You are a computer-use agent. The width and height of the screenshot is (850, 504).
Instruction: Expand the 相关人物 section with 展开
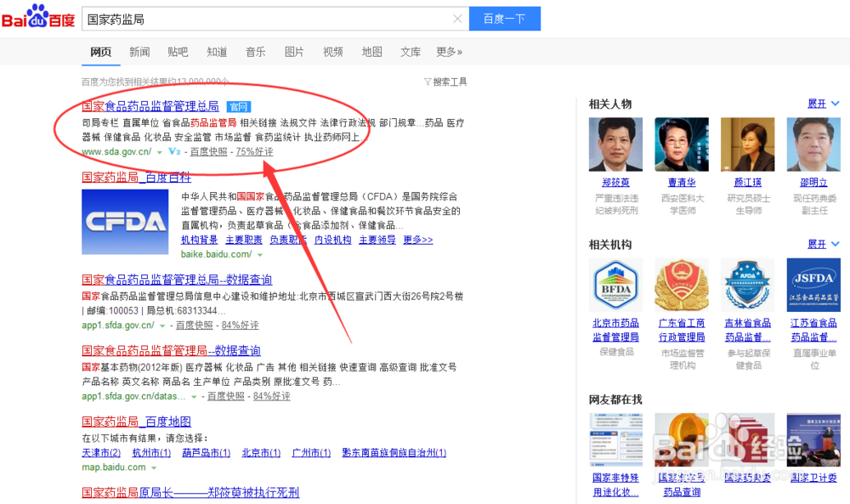(x=823, y=104)
